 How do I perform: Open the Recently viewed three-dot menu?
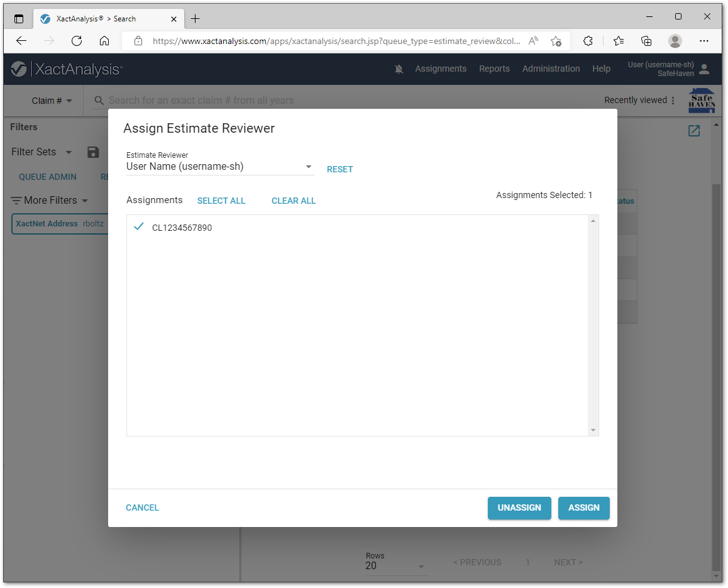tap(673, 101)
